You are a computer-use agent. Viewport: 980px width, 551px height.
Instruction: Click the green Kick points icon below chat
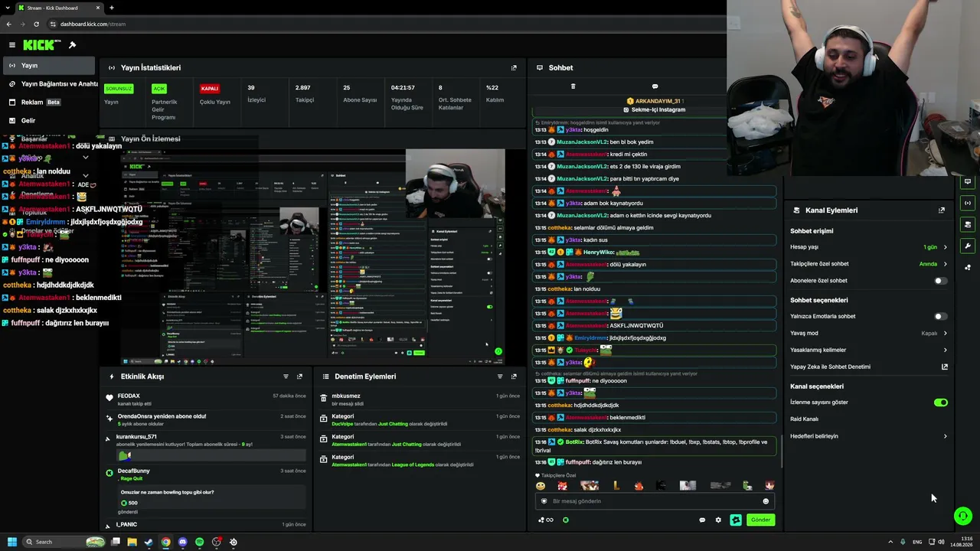566,520
